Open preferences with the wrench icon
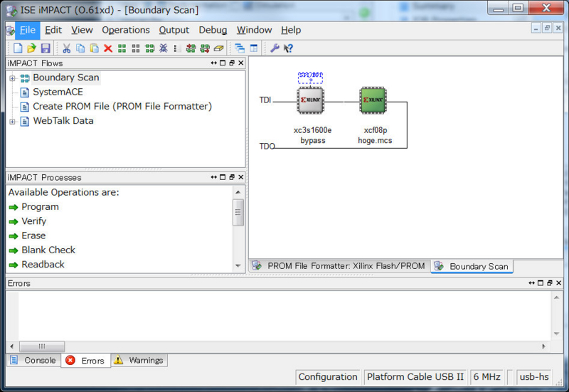The width and height of the screenshot is (569, 392). tap(275, 48)
